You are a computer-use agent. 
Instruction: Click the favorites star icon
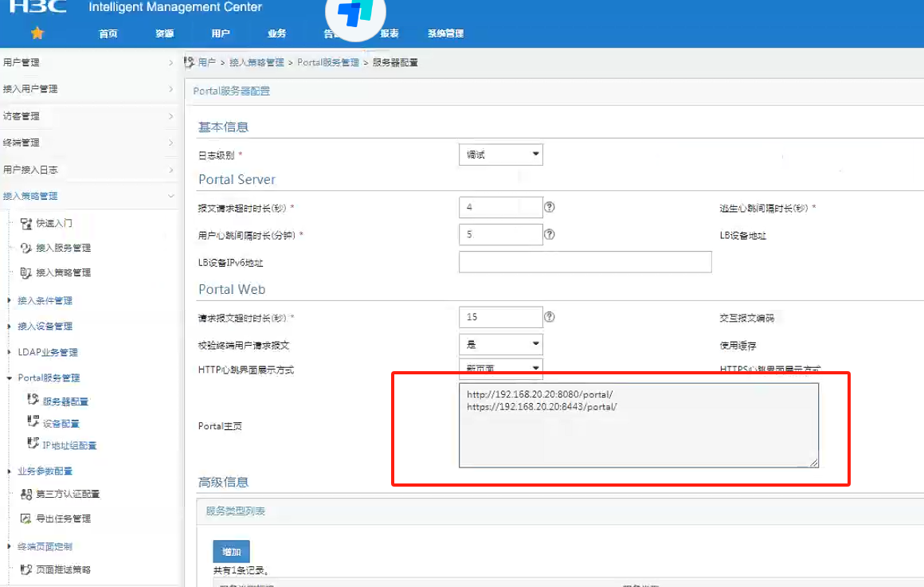click(x=37, y=33)
